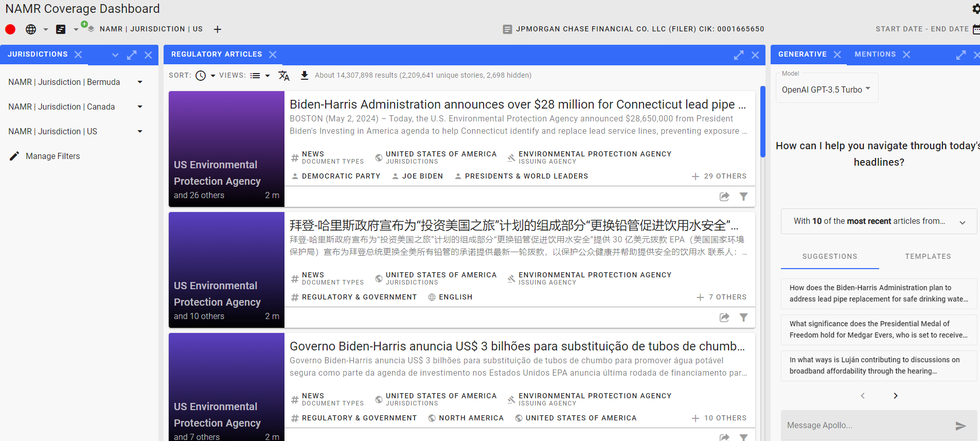Expand the 'With 10 of the most recent articles' selector
Screen dimensions: 980x441
pyautogui.click(x=879, y=221)
